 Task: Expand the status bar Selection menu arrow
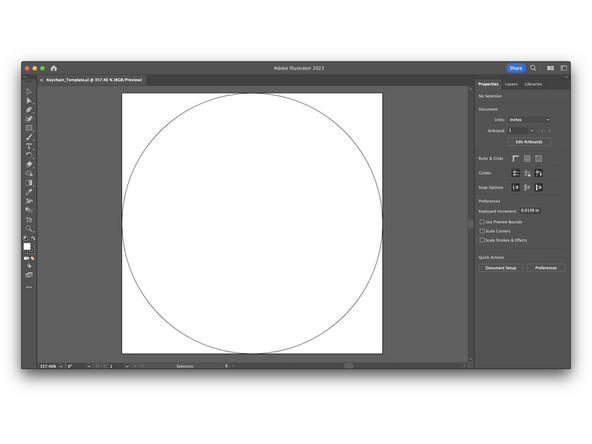[x=227, y=366]
